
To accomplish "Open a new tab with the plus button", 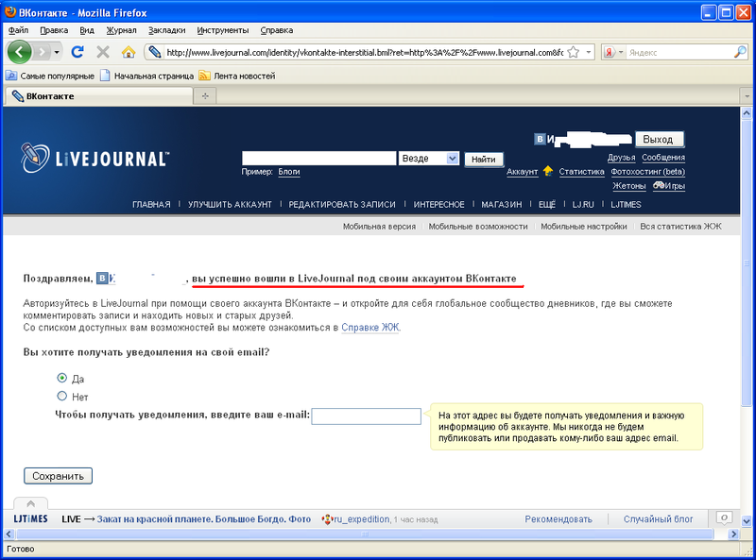I will click(x=205, y=96).
